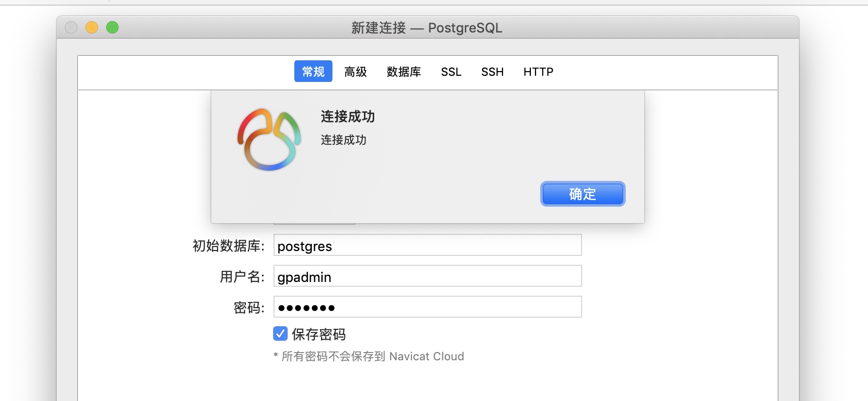Open the 数据库 tab
This screenshot has height=401, width=868.
(404, 72)
